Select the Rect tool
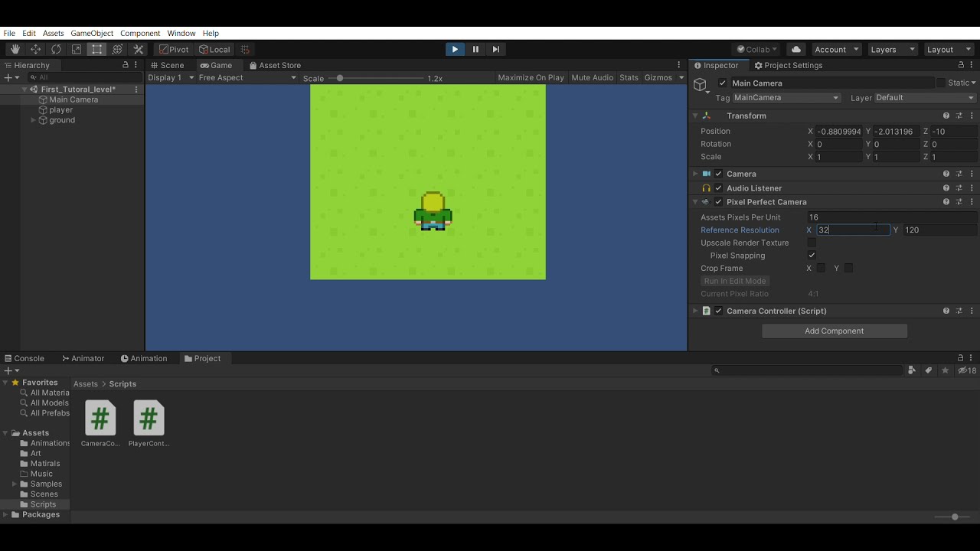This screenshot has height=551, width=980. pos(97,49)
